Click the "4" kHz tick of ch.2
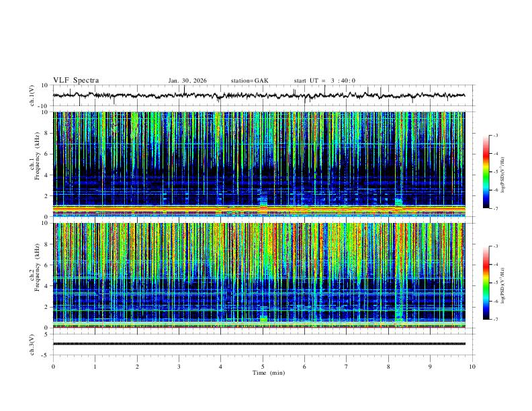 47,286
